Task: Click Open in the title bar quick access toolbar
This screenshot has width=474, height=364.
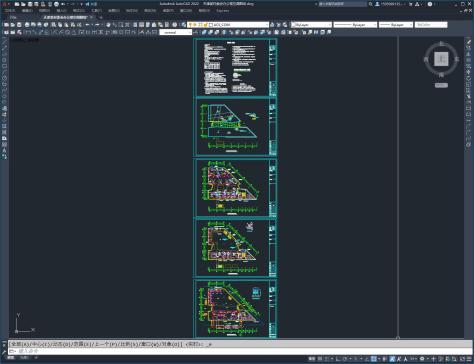Action: pyautogui.click(x=23, y=4)
